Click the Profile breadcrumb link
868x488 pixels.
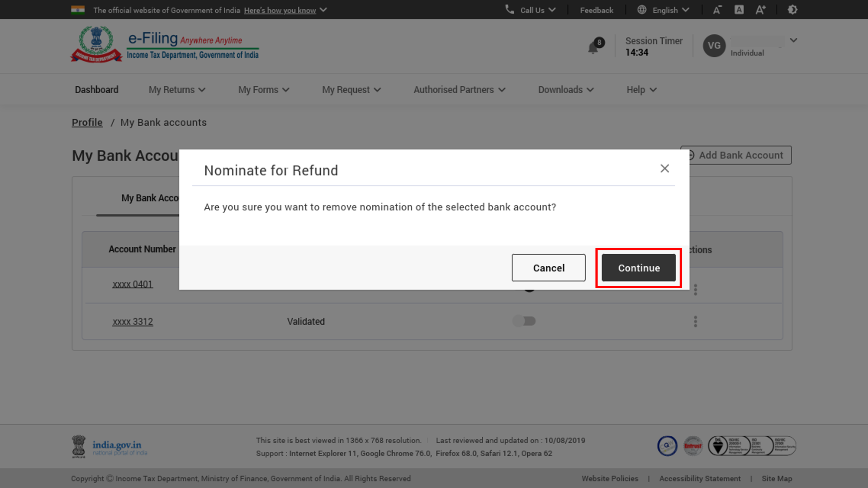[x=87, y=122]
